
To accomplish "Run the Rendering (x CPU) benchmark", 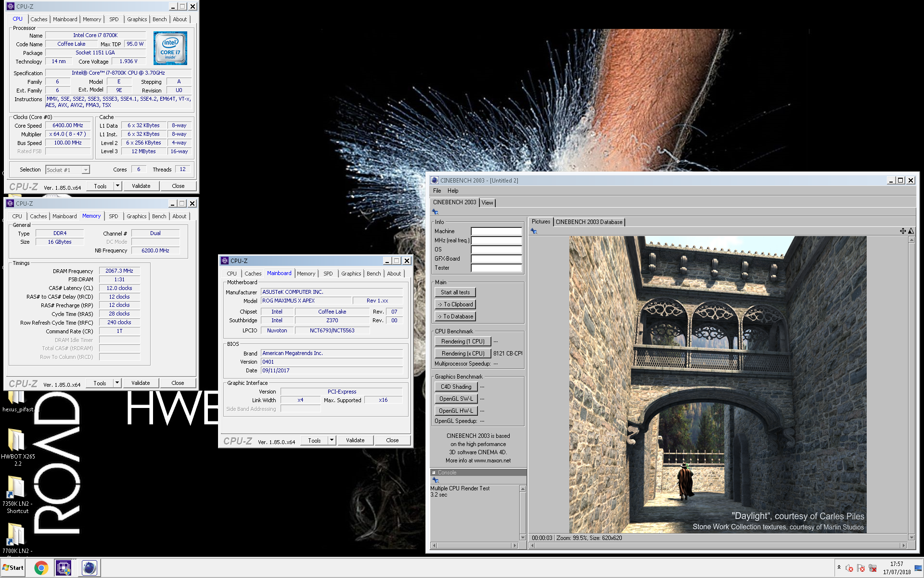I will point(463,354).
